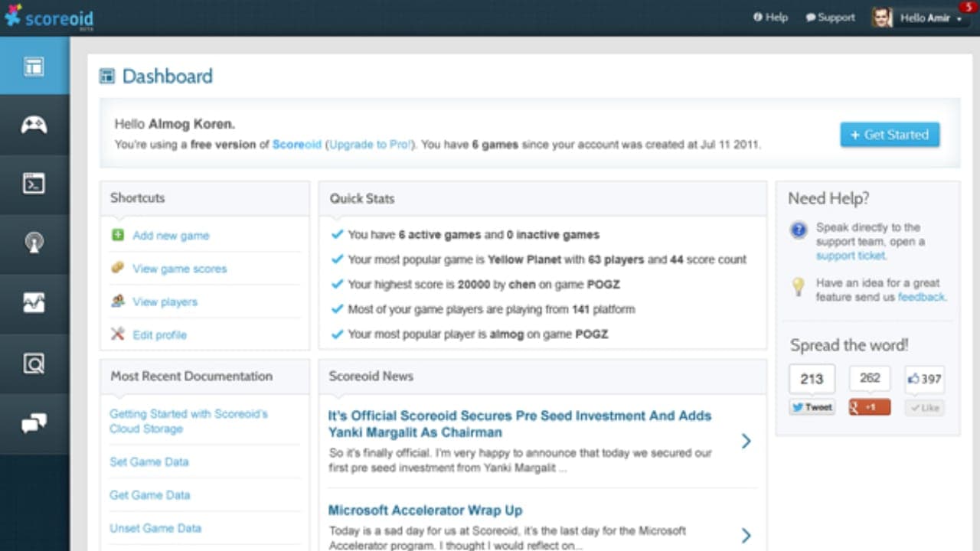The height and width of the screenshot is (551, 980).
Task: Open the Support menu item
Action: (x=830, y=17)
